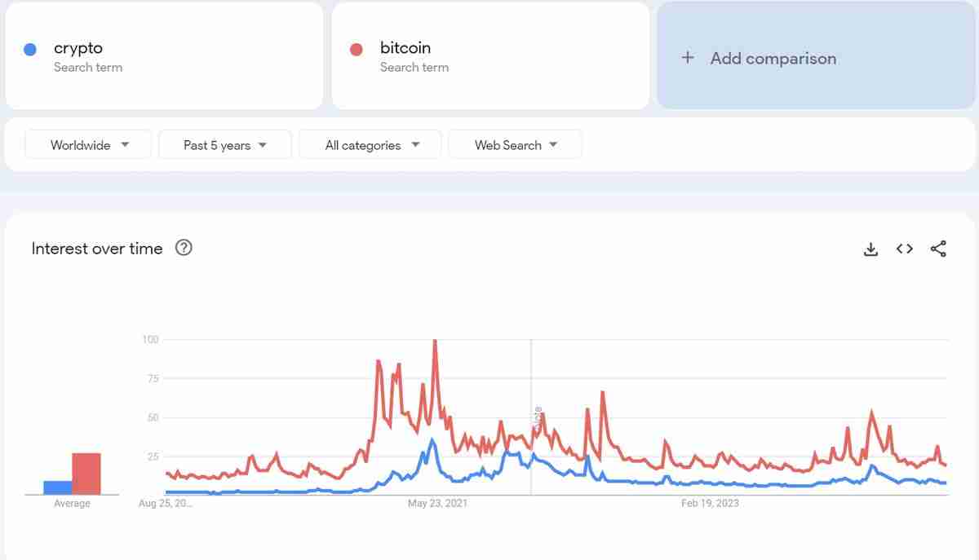
Task: Click the red dot next to bitcoin
Action: click(x=356, y=50)
